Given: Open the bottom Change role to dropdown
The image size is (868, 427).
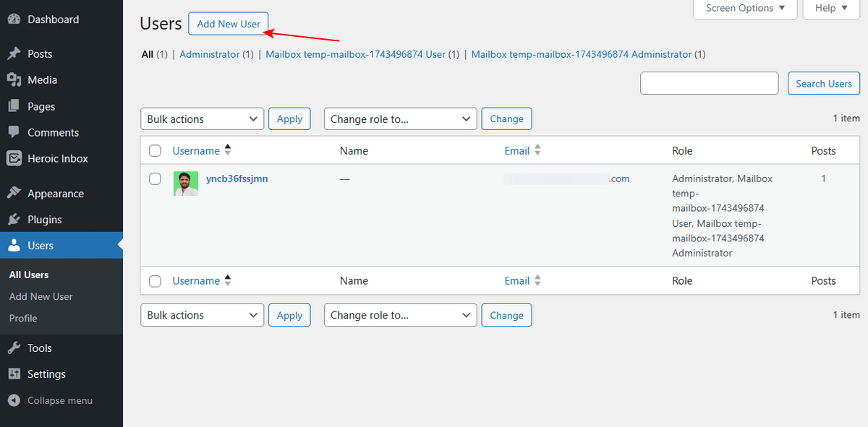Looking at the screenshot, I should 401,315.
